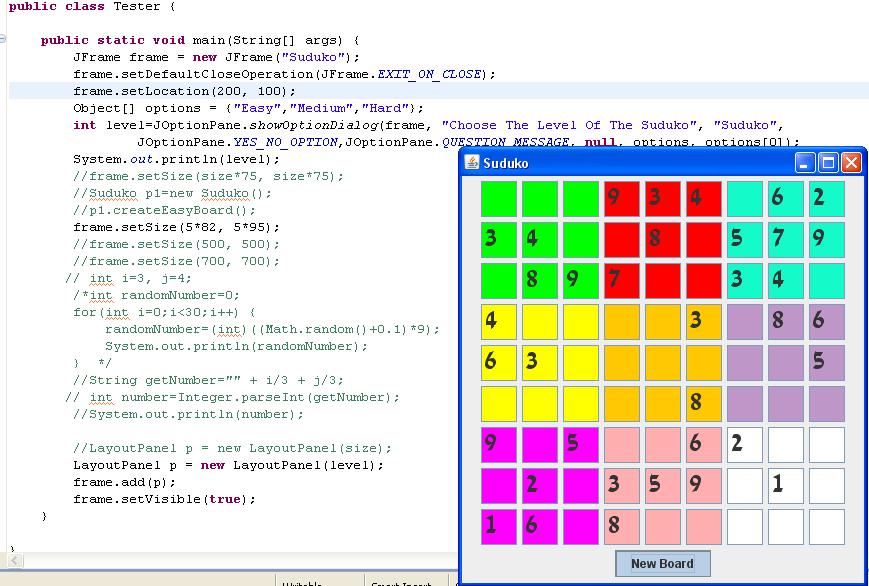Screen dimensions: 869x586
Task: Select the yellow cell containing 6
Action: tap(498, 362)
